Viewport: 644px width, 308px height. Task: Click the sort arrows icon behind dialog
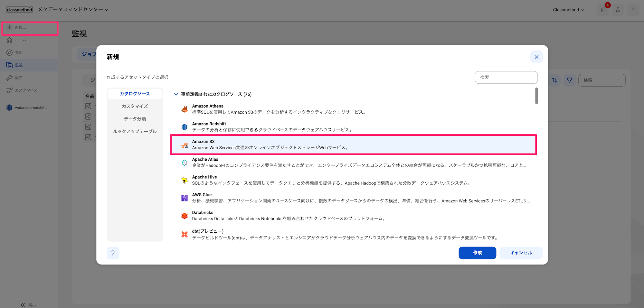click(x=554, y=80)
